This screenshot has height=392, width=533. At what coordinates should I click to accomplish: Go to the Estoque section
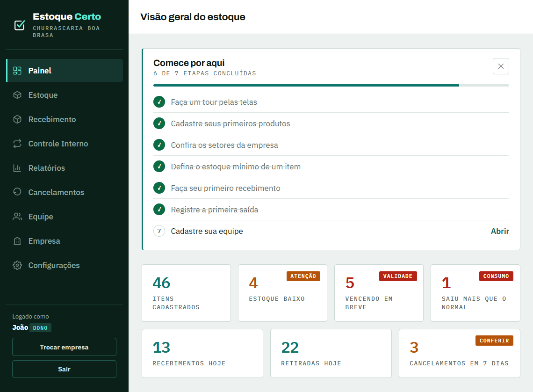click(65, 95)
